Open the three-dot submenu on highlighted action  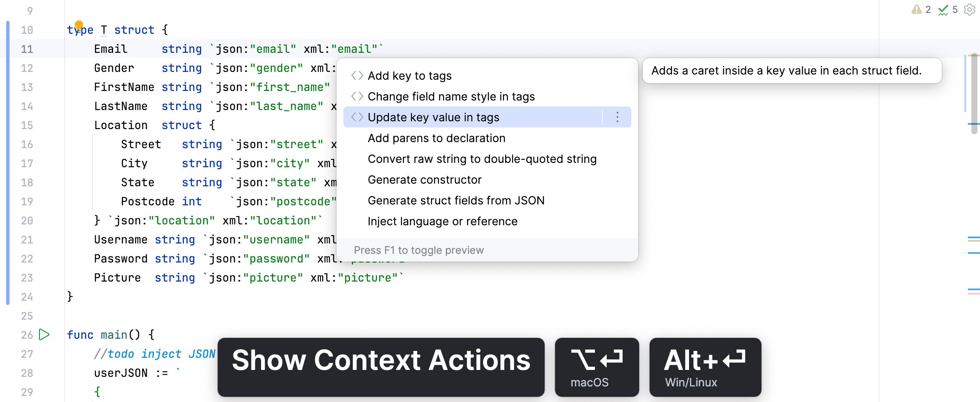pos(617,117)
